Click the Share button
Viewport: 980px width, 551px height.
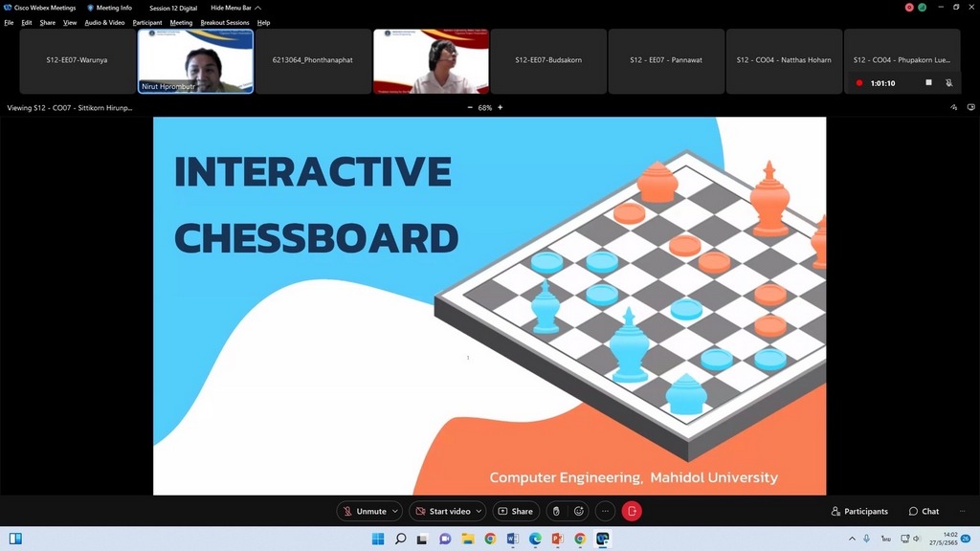pyautogui.click(x=515, y=512)
